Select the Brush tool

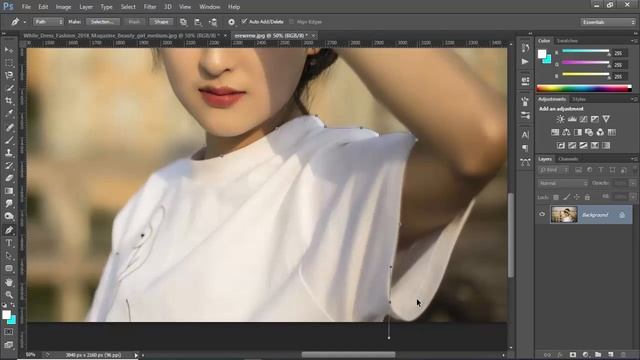pyautogui.click(x=9, y=140)
